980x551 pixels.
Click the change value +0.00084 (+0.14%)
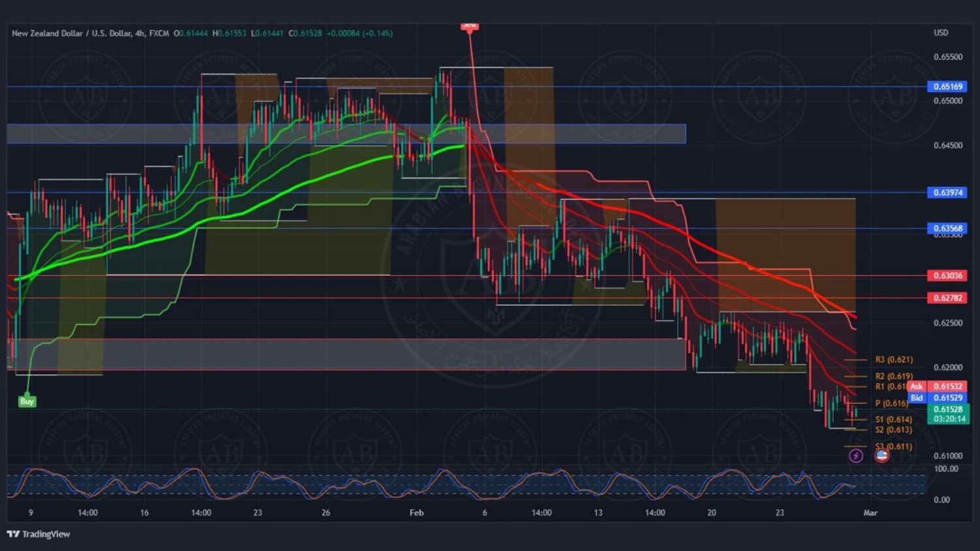[x=360, y=33]
